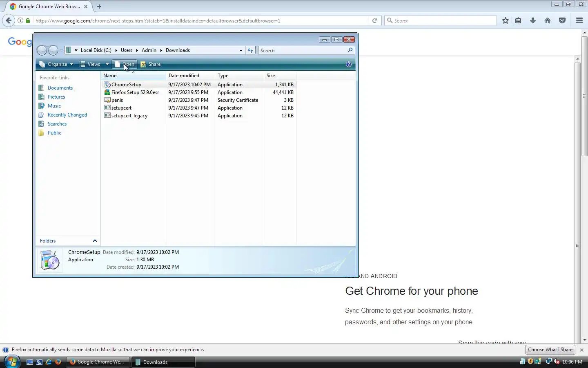The image size is (588, 368).
Task: Go to Firefox home page icon
Action: pos(548,20)
